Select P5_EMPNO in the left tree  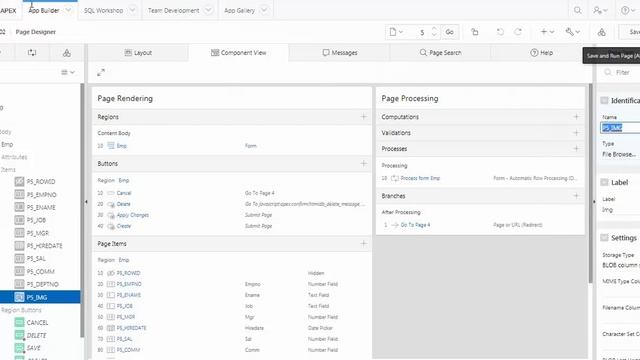point(41,195)
